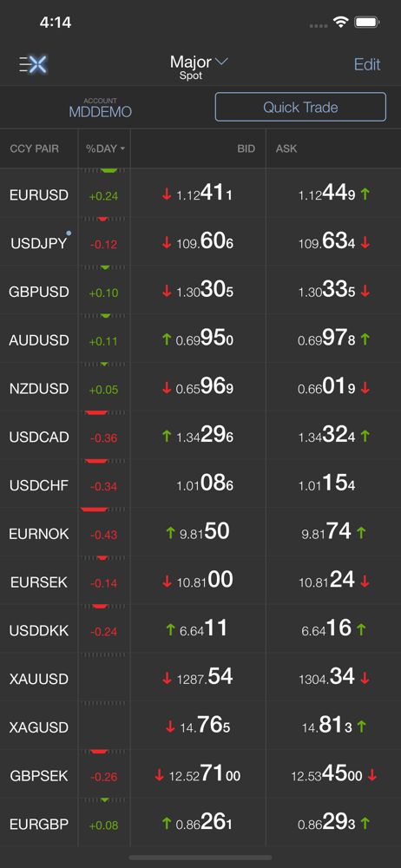Open the USDCHF currency pair row
This screenshot has width=401, height=868.
click(x=200, y=485)
